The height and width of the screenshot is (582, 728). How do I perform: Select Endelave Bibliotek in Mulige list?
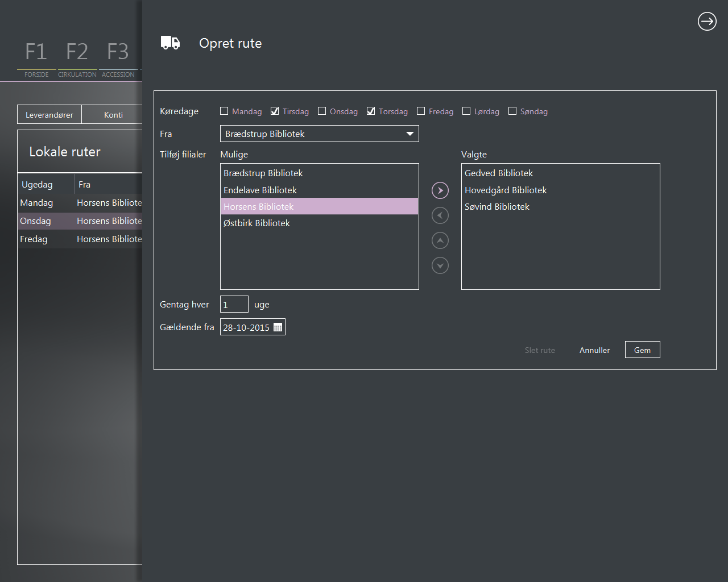pyautogui.click(x=320, y=190)
